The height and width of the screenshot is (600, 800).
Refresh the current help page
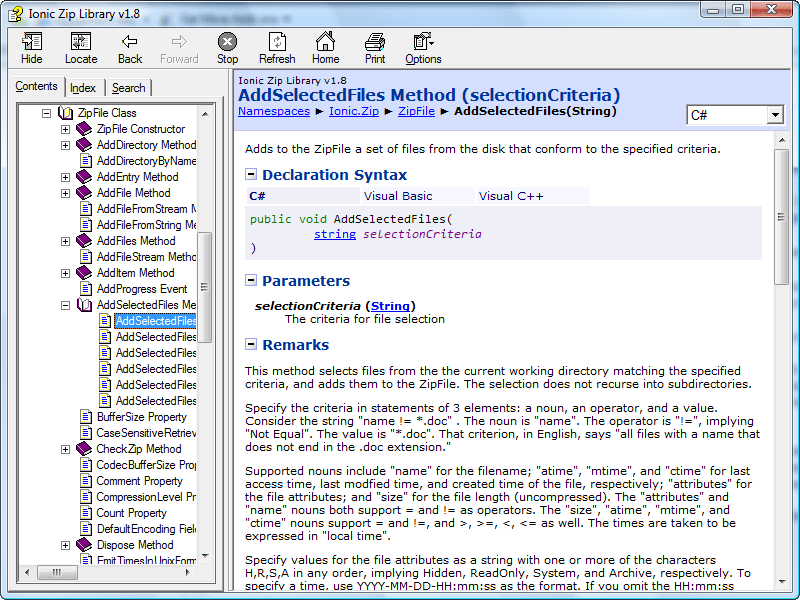(277, 47)
